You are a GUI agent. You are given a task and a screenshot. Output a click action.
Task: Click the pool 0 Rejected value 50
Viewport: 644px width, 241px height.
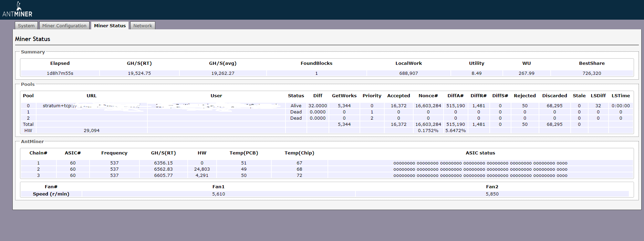525,106
